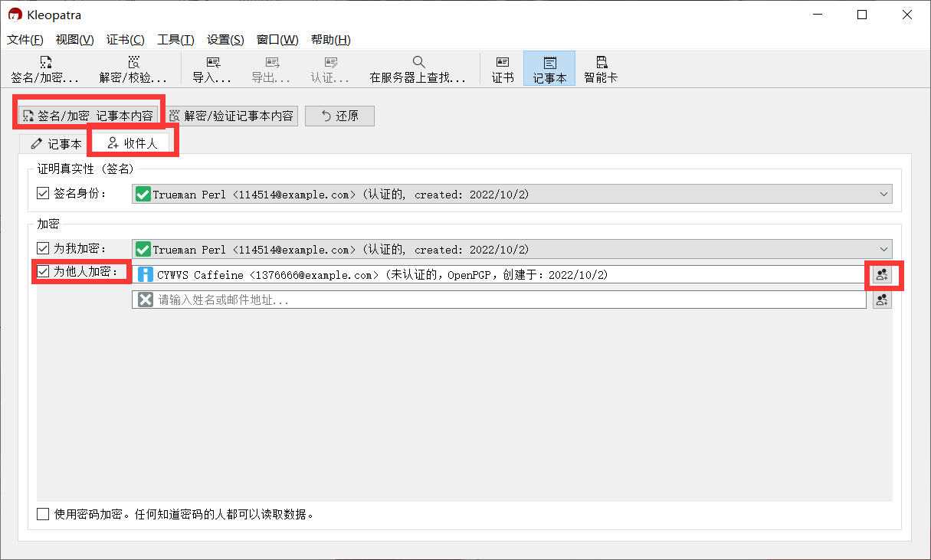
Task: Open the Certificates view from the toolbar
Action: (x=501, y=68)
